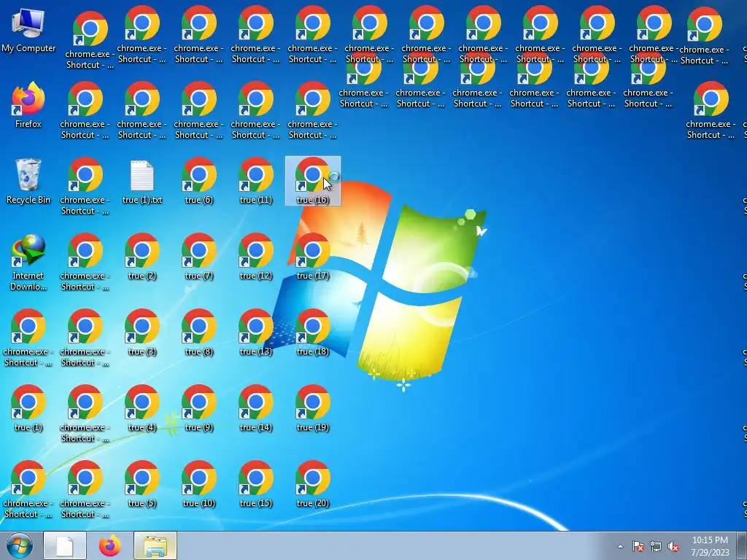
Task: Select the true (4) Chrome shortcut
Action: (x=142, y=408)
